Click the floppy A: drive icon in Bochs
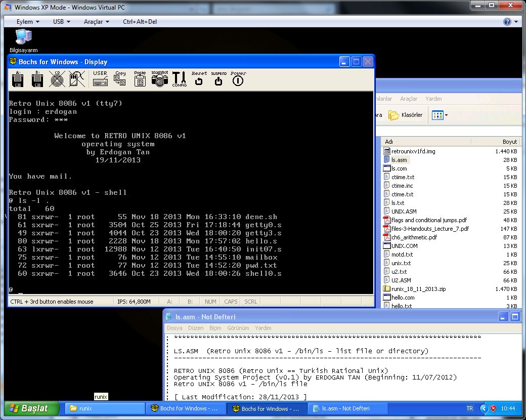 click(18, 79)
